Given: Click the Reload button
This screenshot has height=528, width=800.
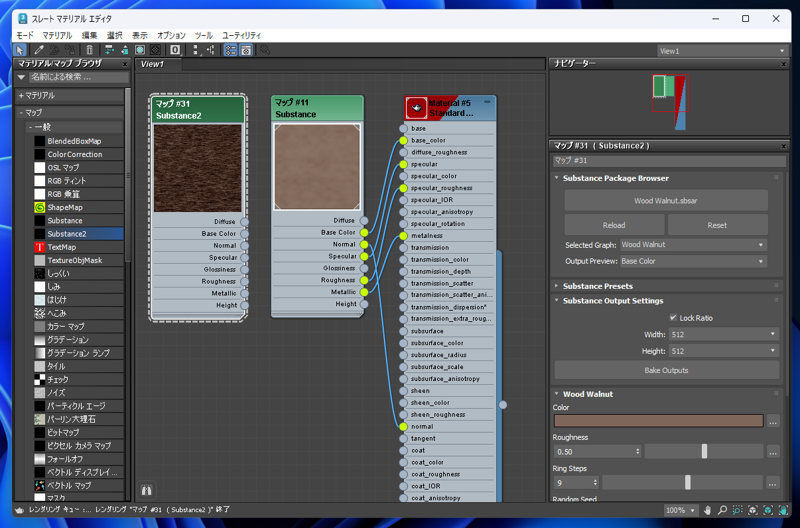Looking at the screenshot, I should tap(614, 225).
